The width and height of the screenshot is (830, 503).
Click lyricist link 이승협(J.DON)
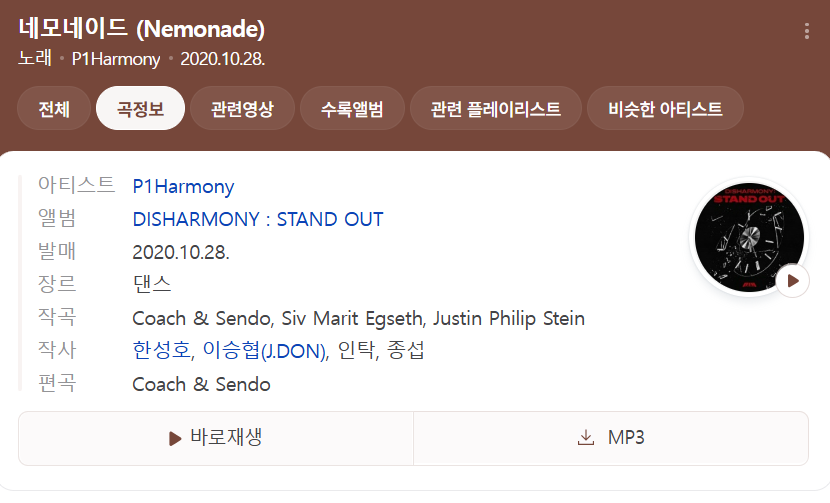(x=264, y=351)
